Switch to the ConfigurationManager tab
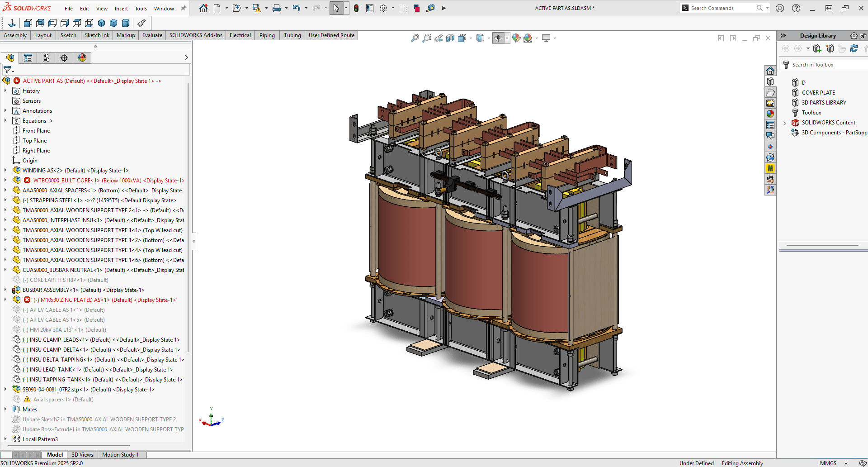Screen dimensions: 868x467 (x=46, y=57)
